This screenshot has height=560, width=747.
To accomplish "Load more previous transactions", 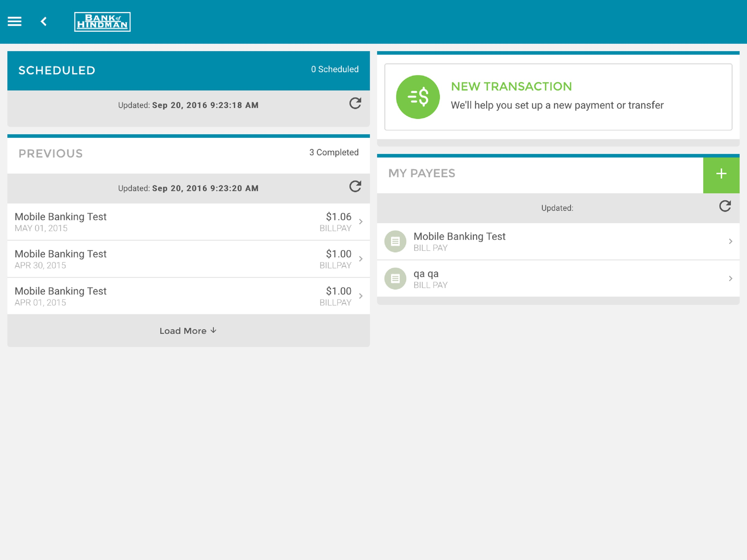I will click(188, 331).
